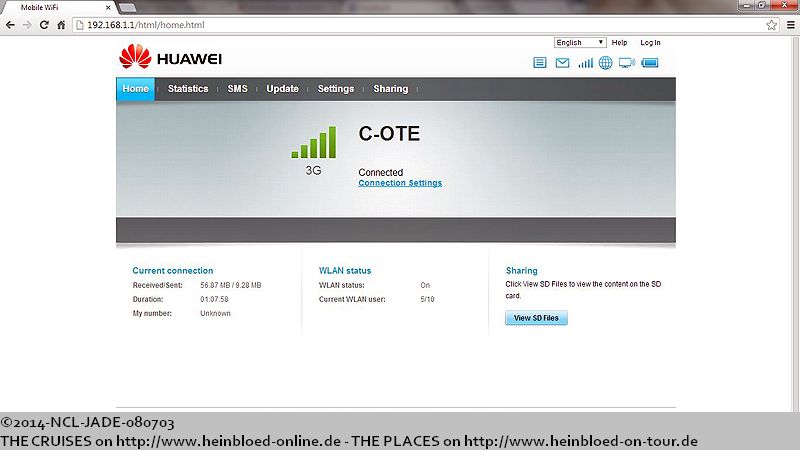The height and width of the screenshot is (450, 800).
Task: Click the Sharing section heading
Action: click(x=521, y=271)
